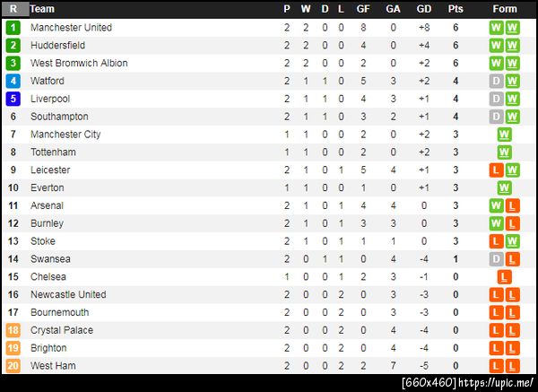
Task: Sort table by Pts column header
Action: [x=456, y=9]
